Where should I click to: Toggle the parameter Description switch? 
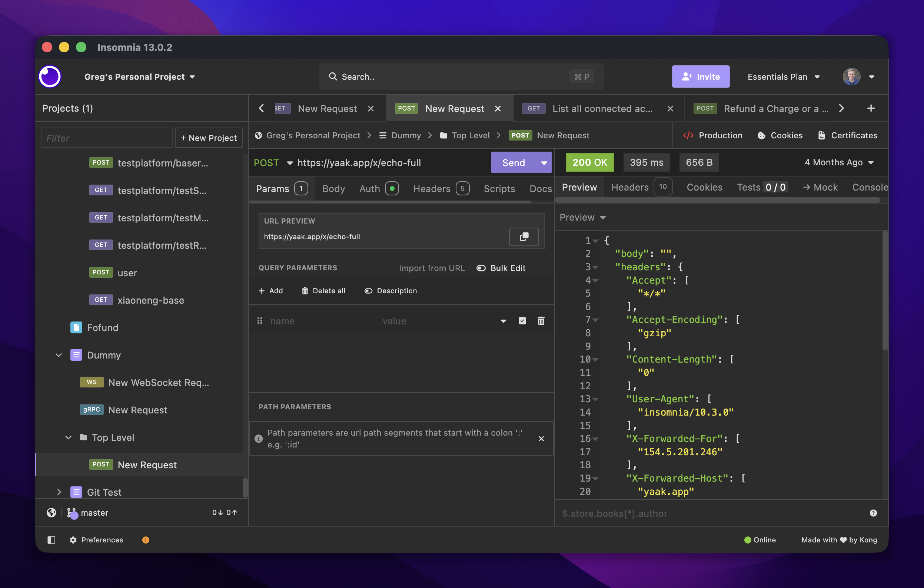point(390,291)
